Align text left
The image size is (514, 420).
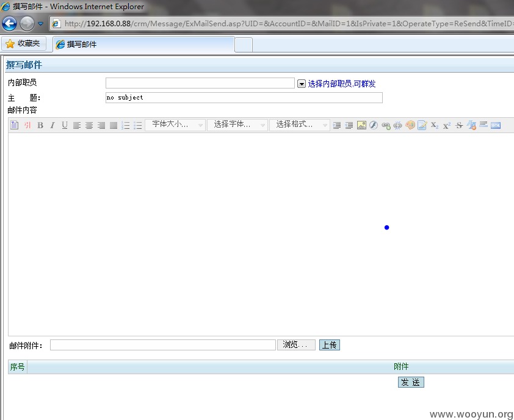coord(77,125)
